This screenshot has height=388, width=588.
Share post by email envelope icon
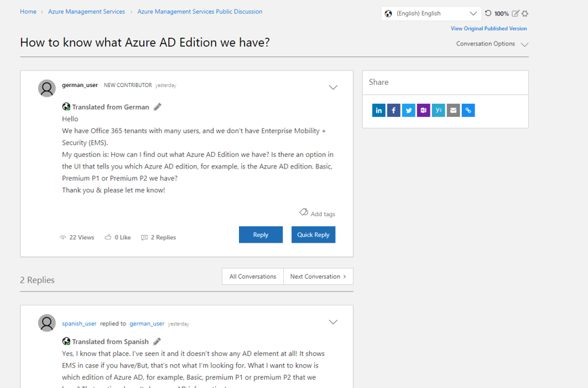454,110
